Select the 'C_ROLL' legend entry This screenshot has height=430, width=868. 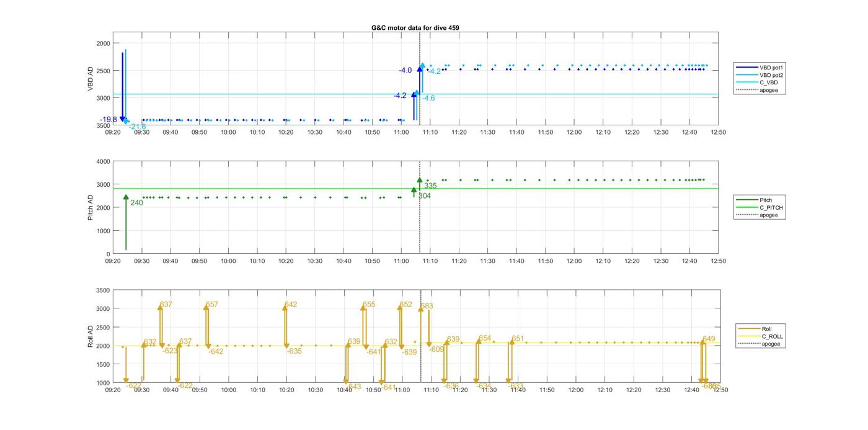(x=772, y=336)
